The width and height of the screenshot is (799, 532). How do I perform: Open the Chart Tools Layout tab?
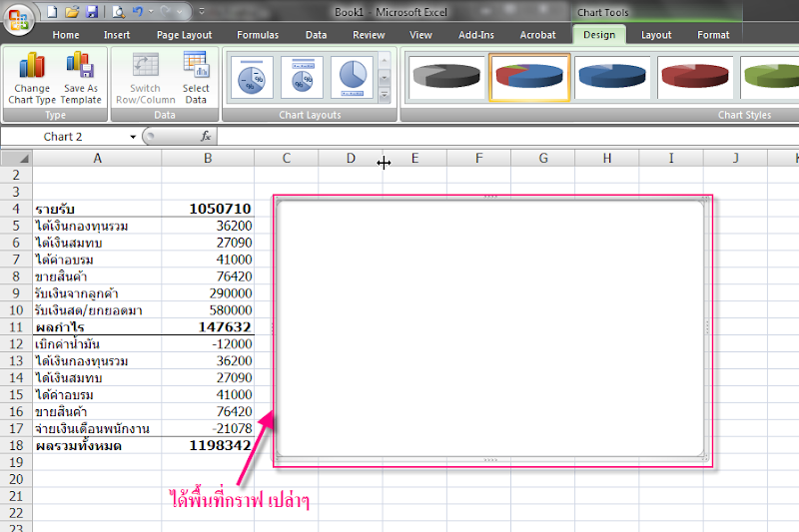point(656,35)
